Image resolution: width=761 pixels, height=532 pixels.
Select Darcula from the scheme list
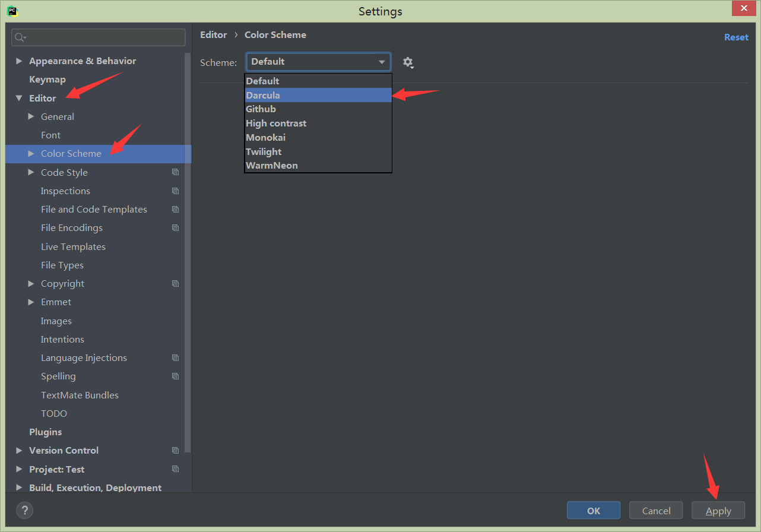point(318,95)
